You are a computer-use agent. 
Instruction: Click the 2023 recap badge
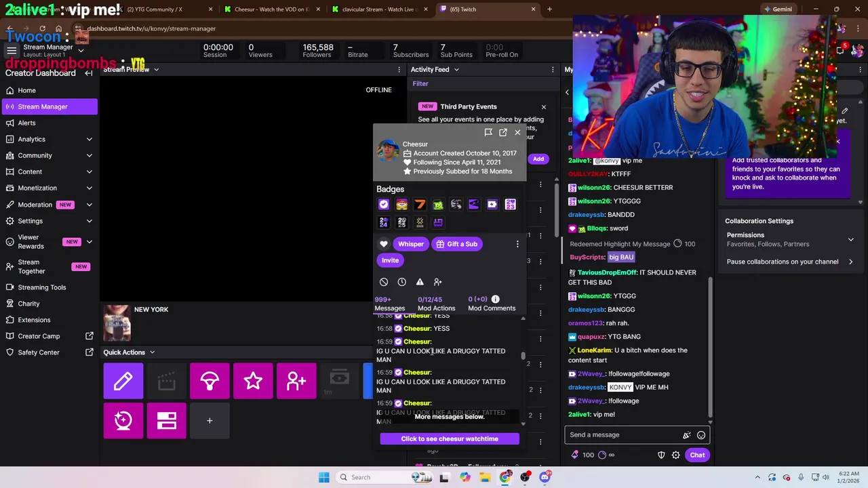(x=510, y=205)
